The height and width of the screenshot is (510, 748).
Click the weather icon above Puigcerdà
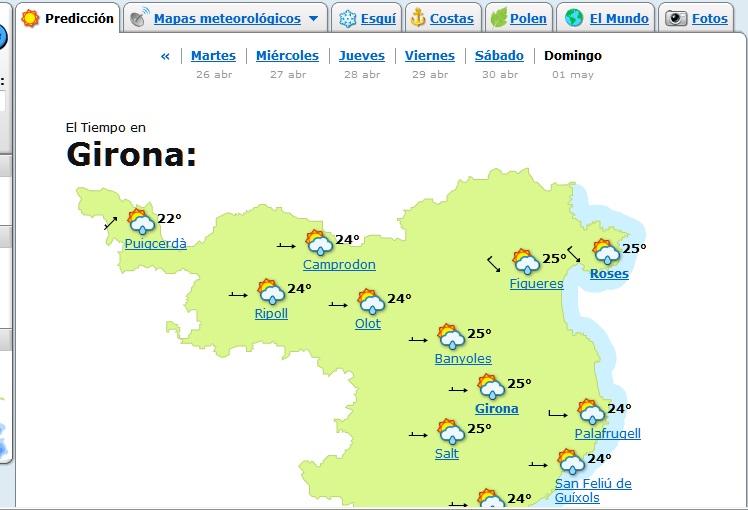point(140,222)
